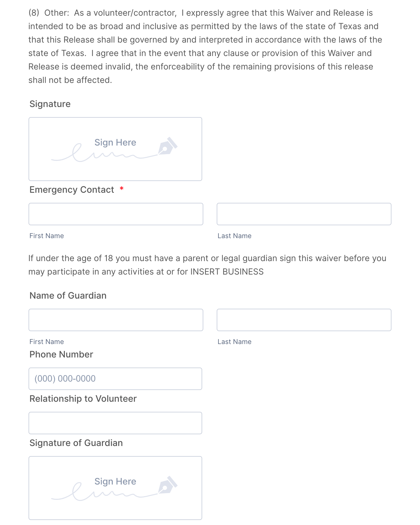Click "Sign Here" in Signature of Guardian pad
Screen dimensions: 420x525
[x=115, y=481]
